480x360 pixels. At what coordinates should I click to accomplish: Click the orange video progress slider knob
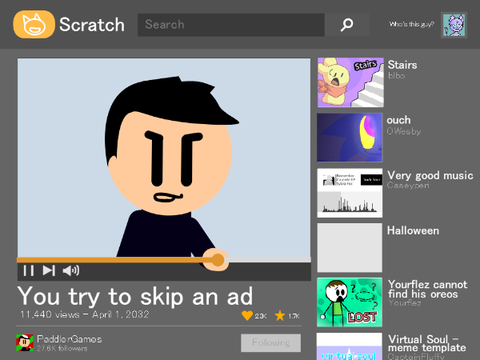click(218, 260)
